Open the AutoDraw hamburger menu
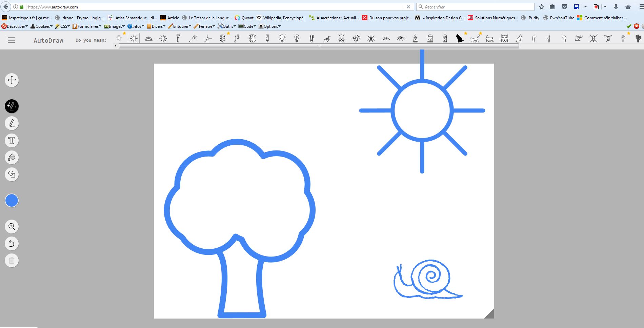The height and width of the screenshot is (328, 644). (x=12, y=40)
